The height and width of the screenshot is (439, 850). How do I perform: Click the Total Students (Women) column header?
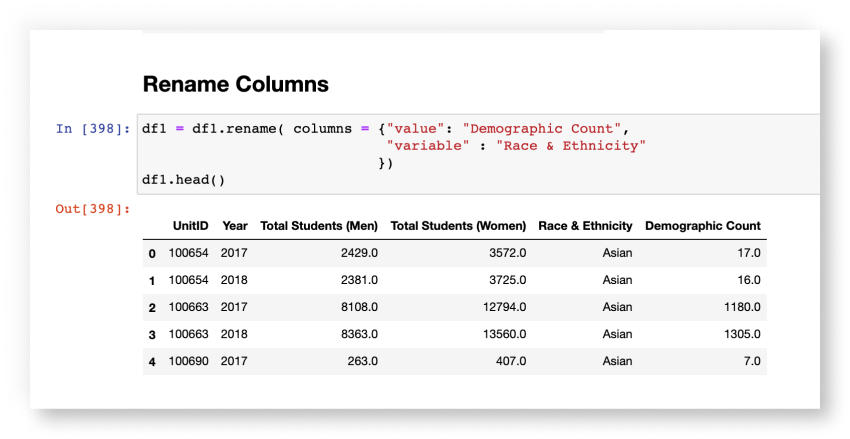[458, 226]
